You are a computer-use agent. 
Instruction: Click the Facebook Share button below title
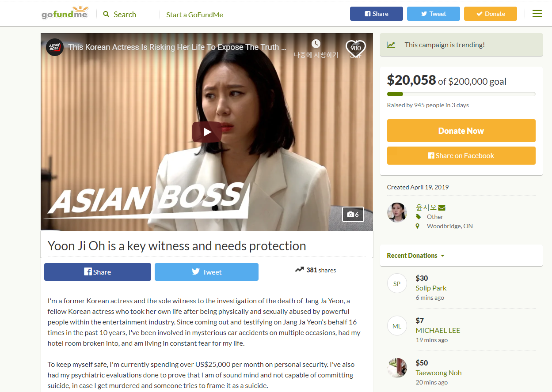click(x=97, y=272)
